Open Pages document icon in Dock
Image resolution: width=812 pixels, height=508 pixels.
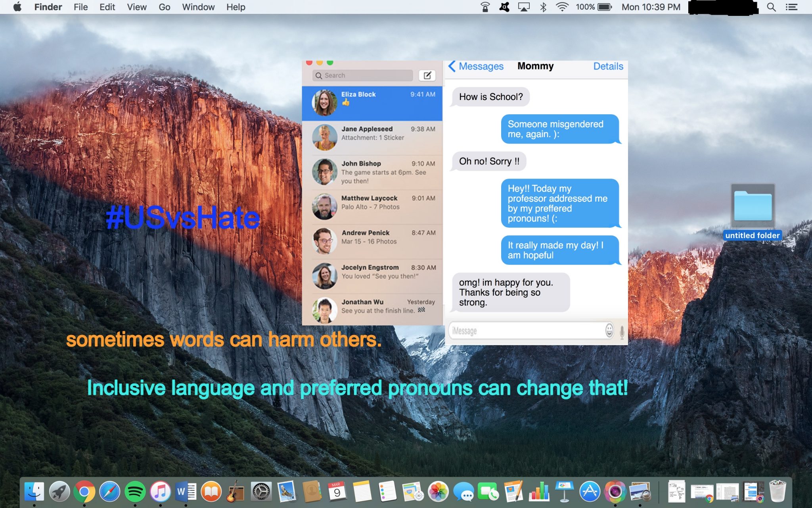514,491
